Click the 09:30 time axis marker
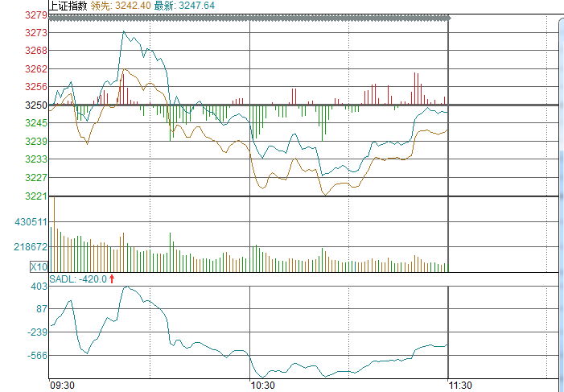This screenshot has width=564, height=392. [62, 386]
